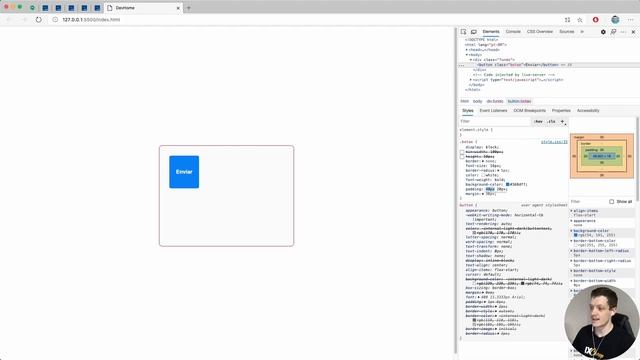Collapse the div class fundo node
The image size is (640, 360).
pyautogui.click(x=471, y=60)
